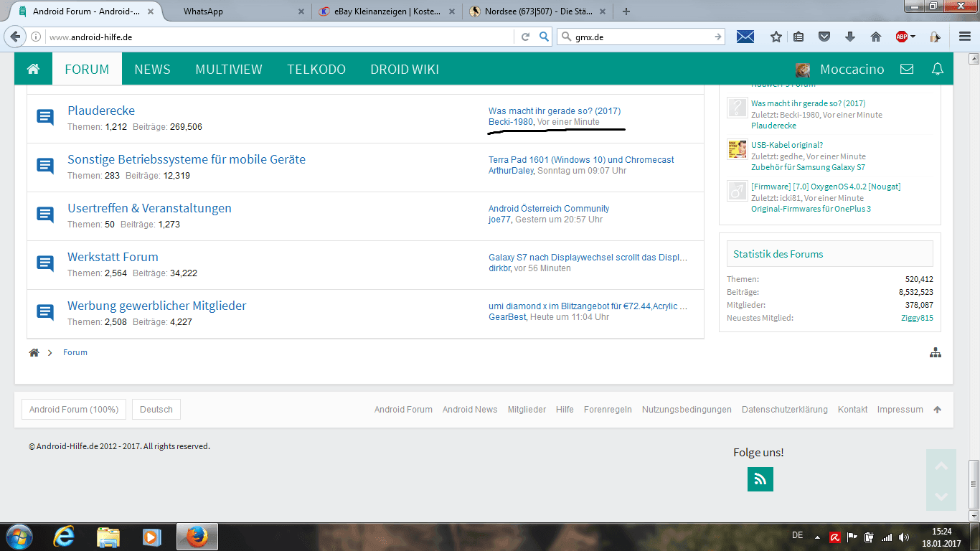The width and height of the screenshot is (980, 551).
Task: Open the Deutsch language chooser
Action: (156, 410)
